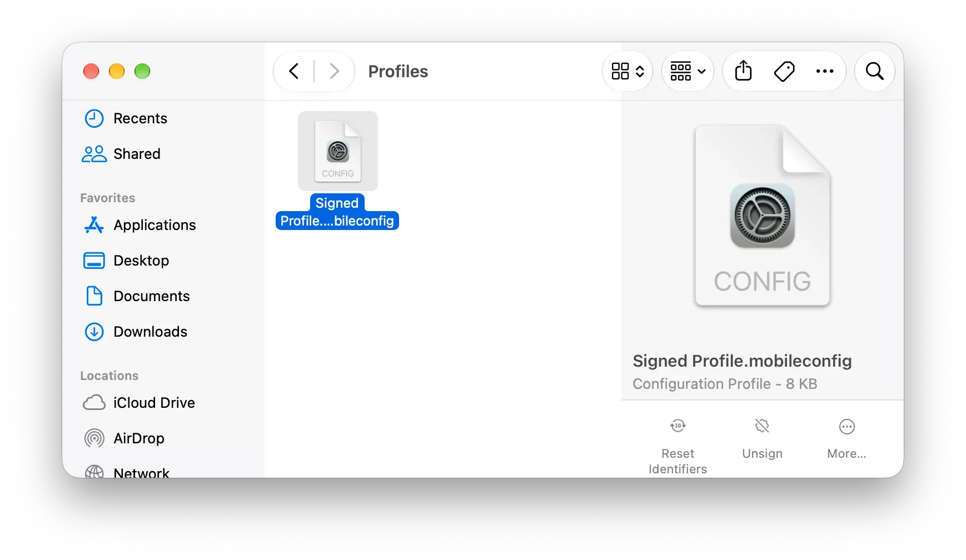The height and width of the screenshot is (560, 966).
Task: Click the green full-screen window button
Action: pyautogui.click(x=142, y=71)
